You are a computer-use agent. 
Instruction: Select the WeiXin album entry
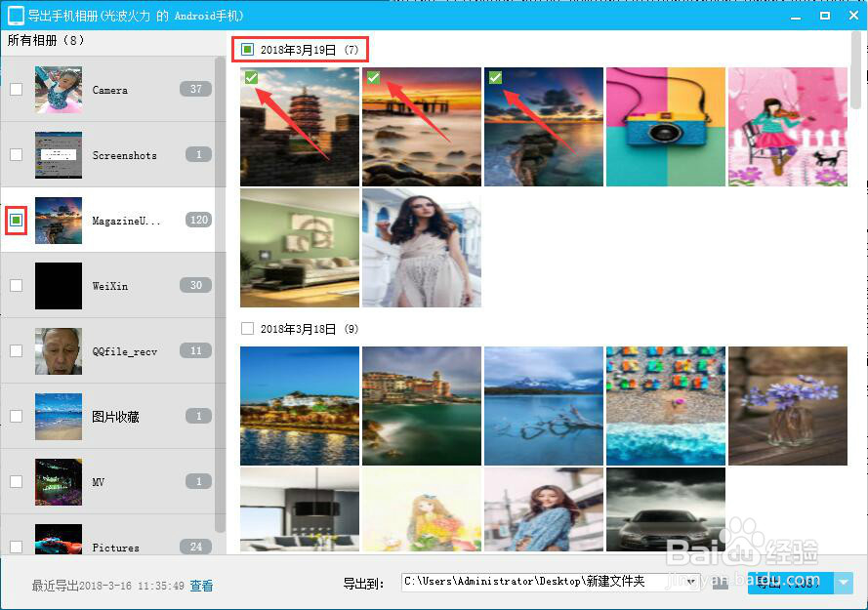pyautogui.click(x=117, y=285)
